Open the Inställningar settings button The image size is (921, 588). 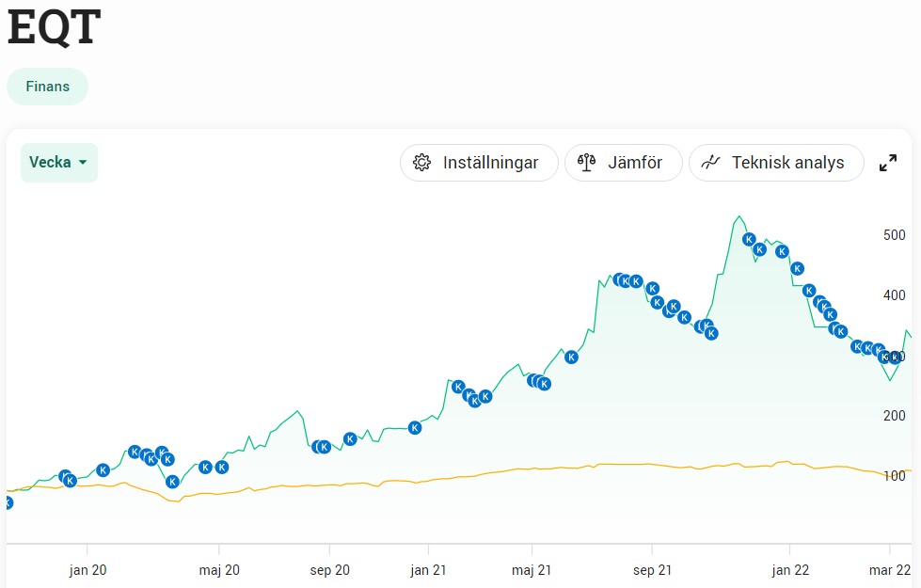click(x=479, y=163)
